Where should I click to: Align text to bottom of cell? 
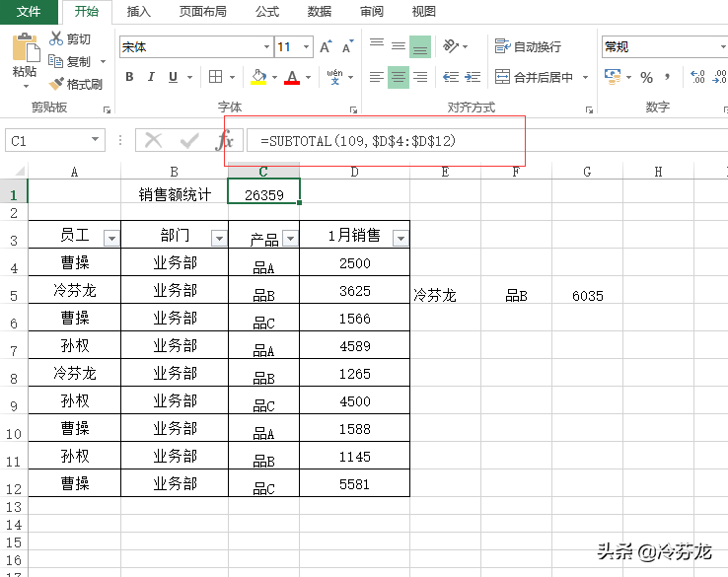[x=420, y=46]
